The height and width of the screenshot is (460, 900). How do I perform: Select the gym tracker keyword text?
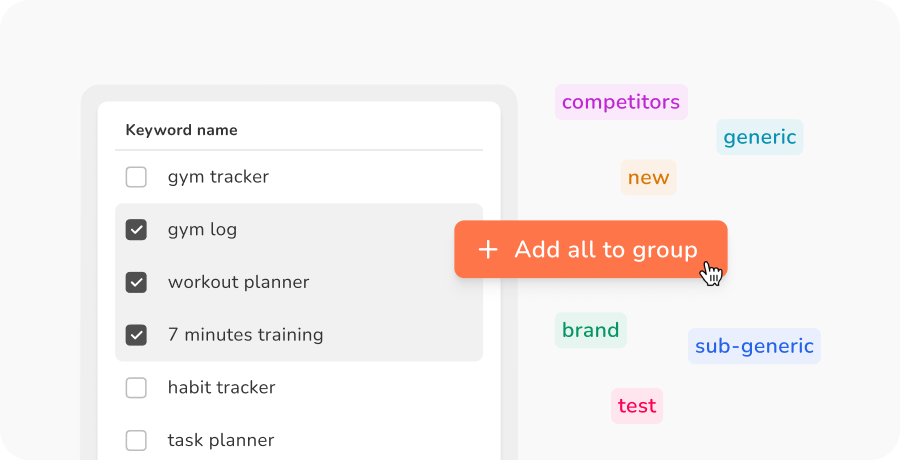point(218,177)
